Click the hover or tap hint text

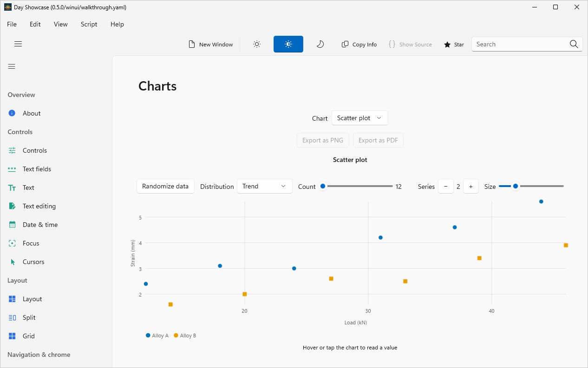pos(350,347)
